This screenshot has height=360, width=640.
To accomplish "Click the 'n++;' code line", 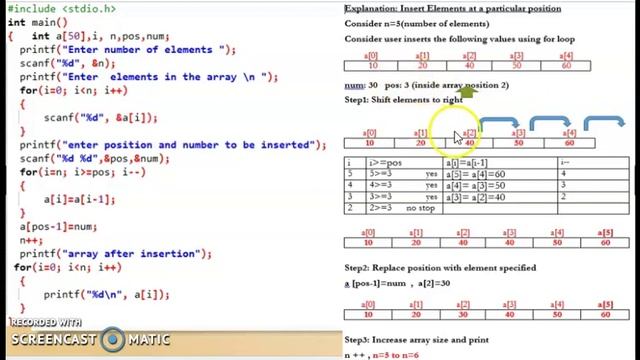I will 31,240.
